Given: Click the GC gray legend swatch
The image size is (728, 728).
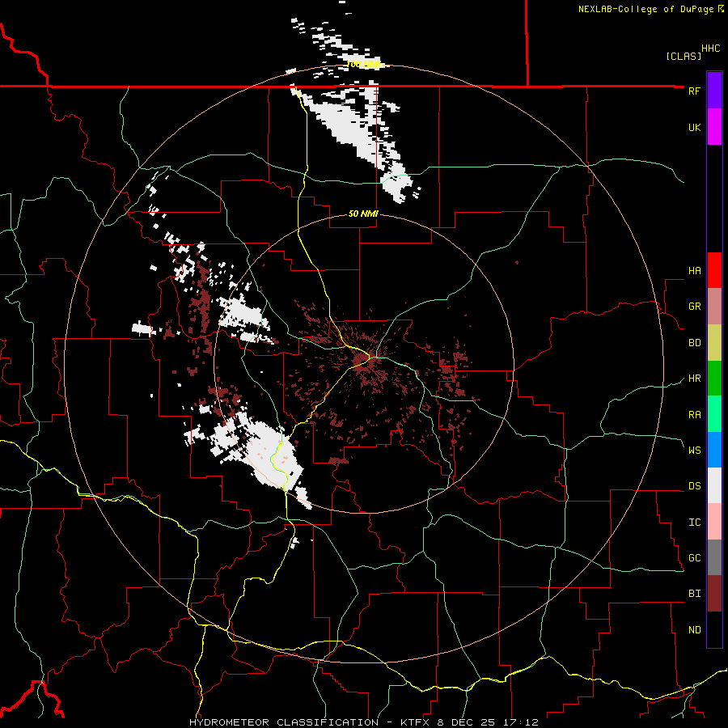Looking at the screenshot, I should [714, 557].
